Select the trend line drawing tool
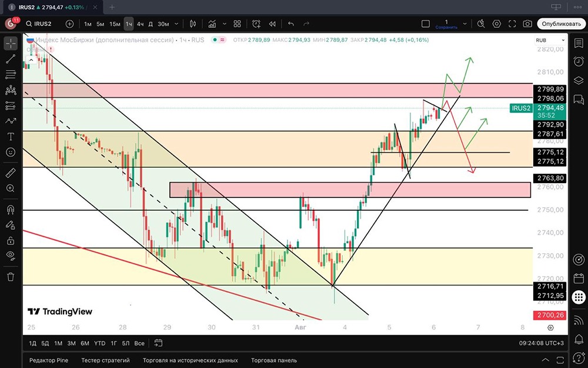The height and width of the screenshot is (368, 588). (x=11, y=58)
